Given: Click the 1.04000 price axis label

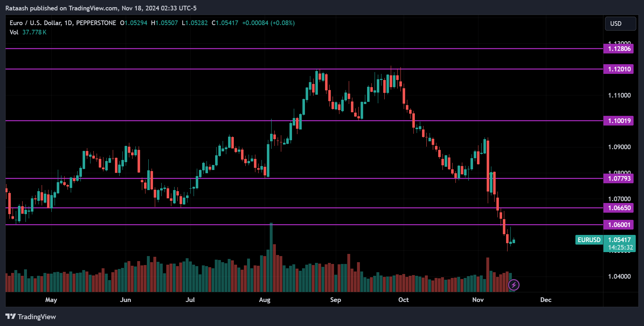Looking at the screenshot, I should click(619, 277).
